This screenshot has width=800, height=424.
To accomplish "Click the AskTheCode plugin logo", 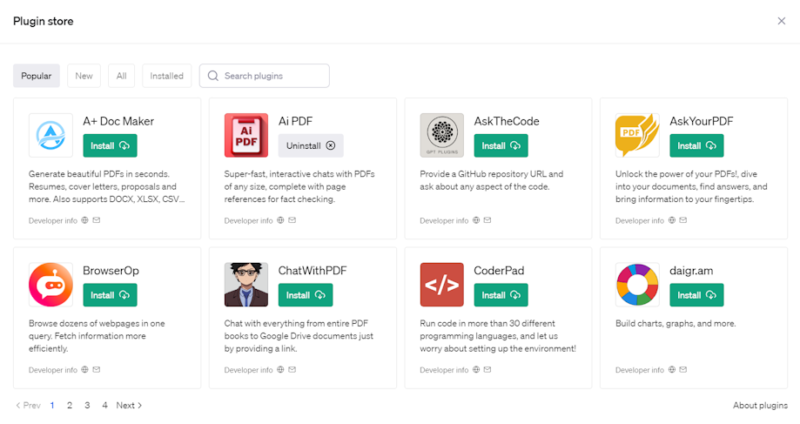I will coord(442,135).
